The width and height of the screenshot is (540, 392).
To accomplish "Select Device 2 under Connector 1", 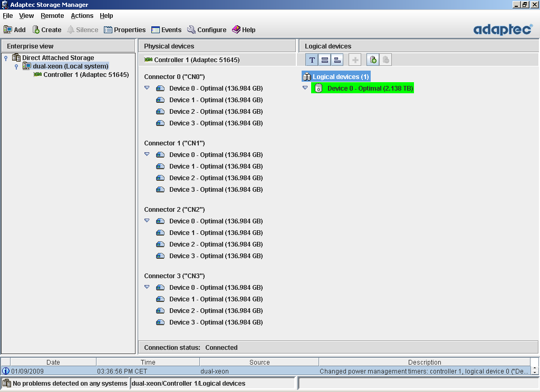I will coord(216,178).
